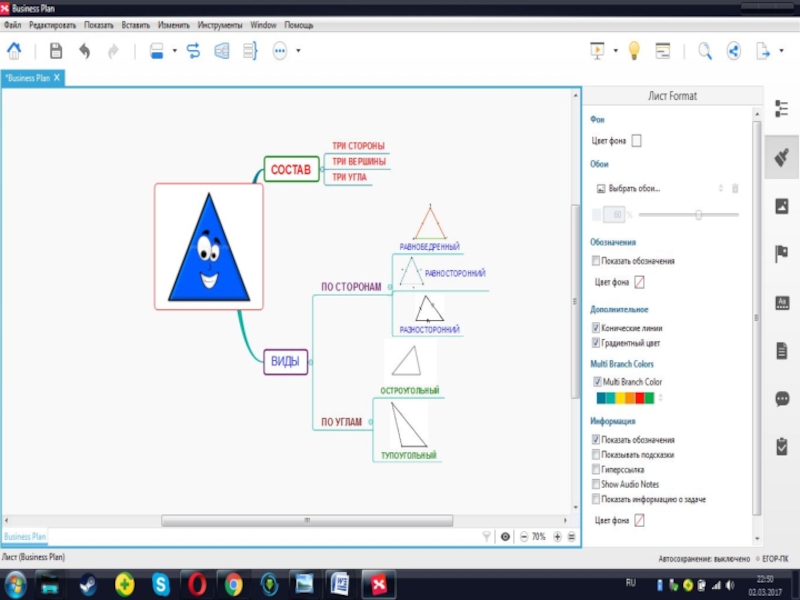Collapse the ПО УГЛАМ branch
Image resolution: width=800 pixels, height=600 pixels.
[370, 422]
